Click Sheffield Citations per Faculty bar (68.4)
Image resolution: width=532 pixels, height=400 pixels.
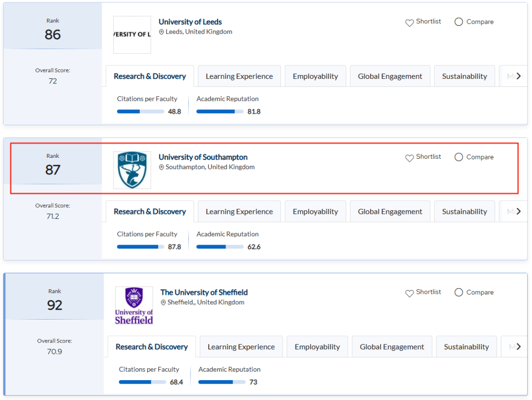(142, 382)
